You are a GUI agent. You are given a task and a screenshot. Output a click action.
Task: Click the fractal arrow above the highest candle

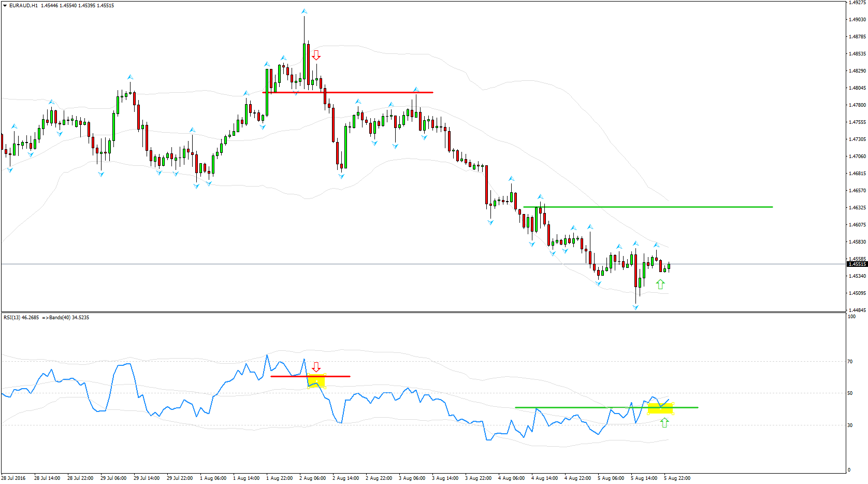[304, 11]
